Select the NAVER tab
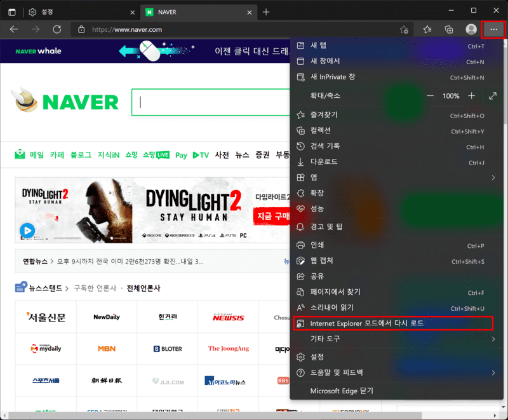Viewport: 508px width, 420px height. (x=199, y=12)
